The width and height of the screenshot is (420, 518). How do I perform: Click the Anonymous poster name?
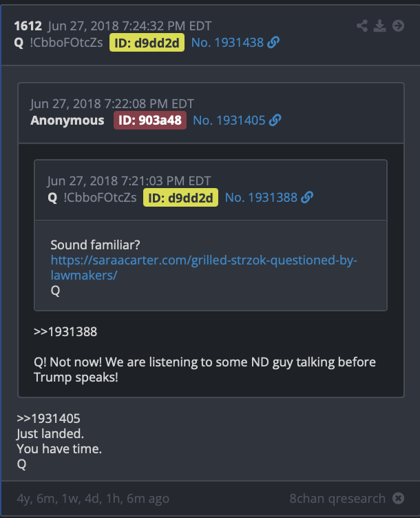pyautogui.click(x=67, y=121)
